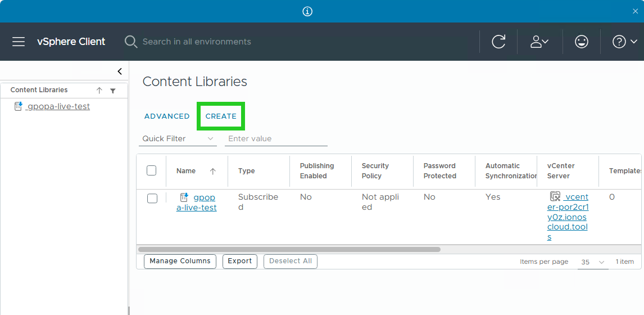Click the subscribed library icon in table row
Screen dimensions: 644x315
pyautogui.click(x=184, y=197)
